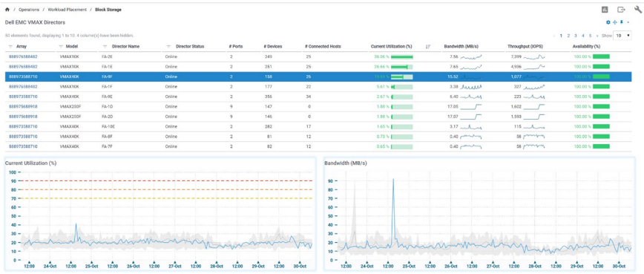Open filter dropdown on Model column
This screenshot has width=644, height=274.
(x=62, y=47)
